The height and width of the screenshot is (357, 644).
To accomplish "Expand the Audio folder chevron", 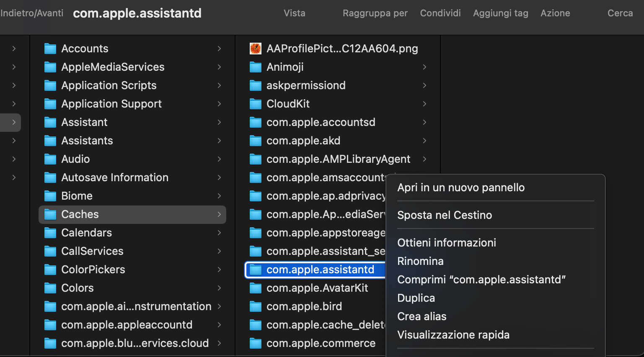I will click(220, 159).
